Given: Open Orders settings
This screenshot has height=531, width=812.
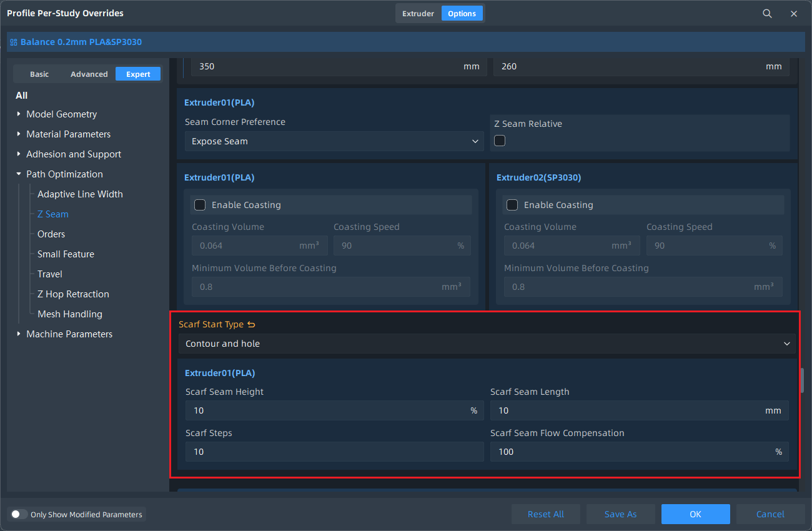Looking at the screenshot, I should 51,234.
